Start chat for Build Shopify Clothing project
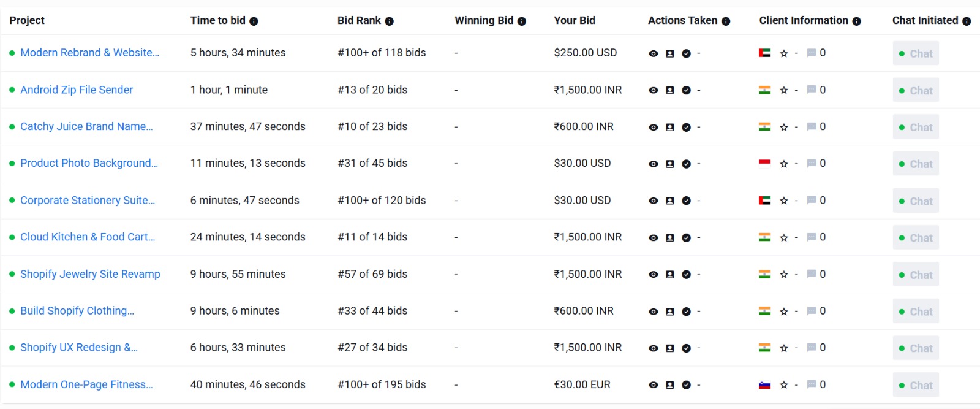This screenshot has height=409, width=980. [x=916, y=312]
